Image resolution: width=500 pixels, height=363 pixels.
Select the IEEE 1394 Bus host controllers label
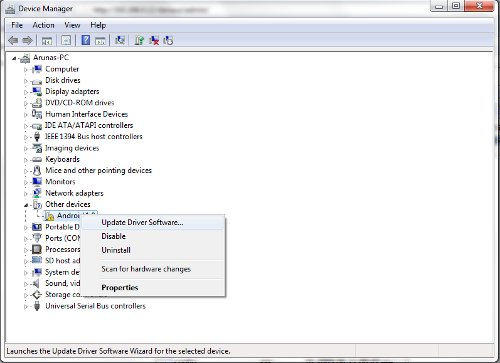point(94,136)
